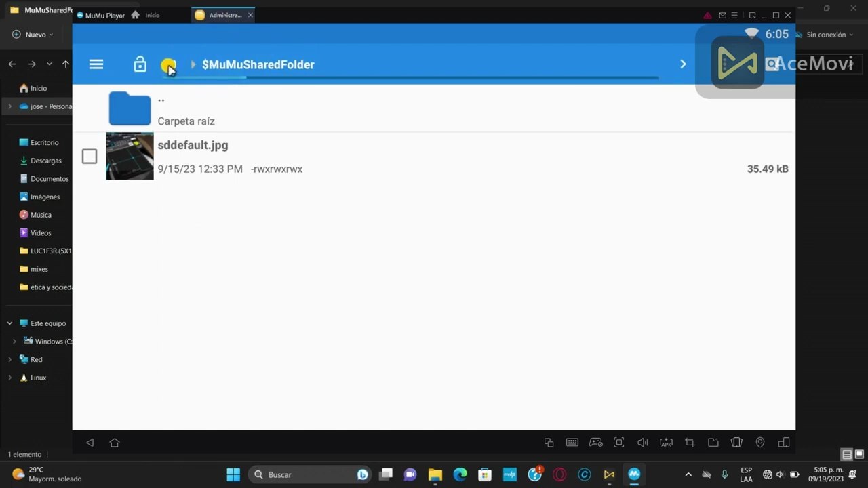The width and height of the screenshot is (868, 488).
Task: Open the gamepad settings icon
Action: click(x=595, y=443)
